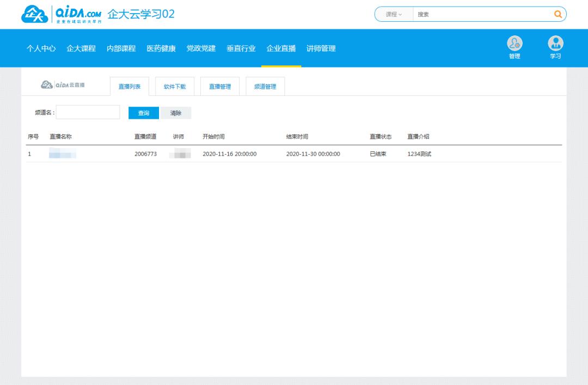Click the 直播介绍 column header
This screenshot has width=588, height=385.
(419, 137)
